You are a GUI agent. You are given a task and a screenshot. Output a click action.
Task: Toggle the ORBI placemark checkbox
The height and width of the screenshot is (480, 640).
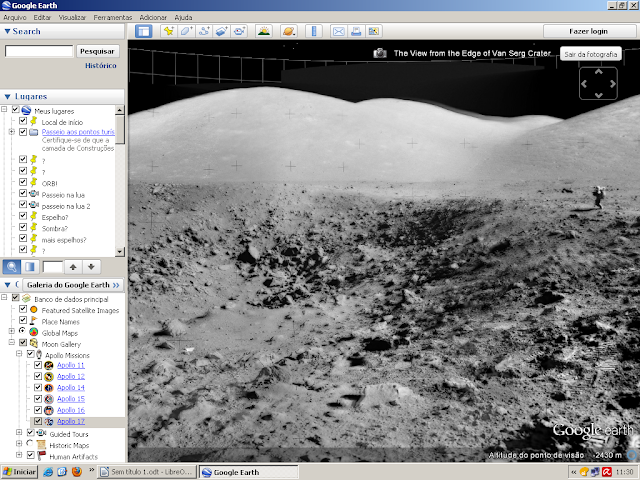tap(23, 182)
